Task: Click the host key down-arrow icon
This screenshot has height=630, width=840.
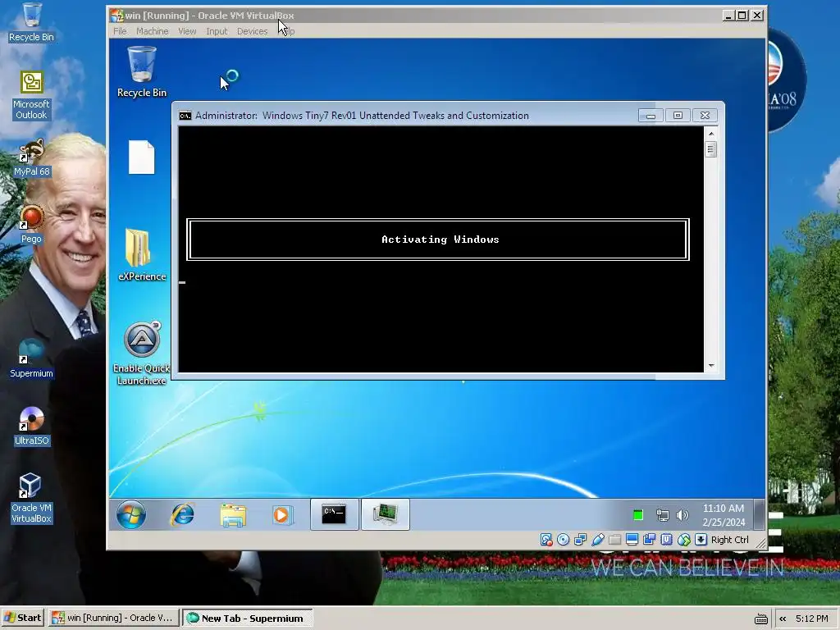Action: click(701, 540)
